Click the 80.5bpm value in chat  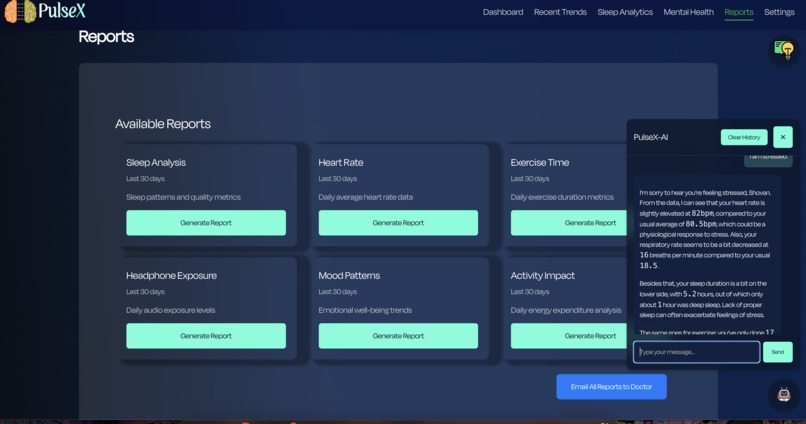pos(701,224)
